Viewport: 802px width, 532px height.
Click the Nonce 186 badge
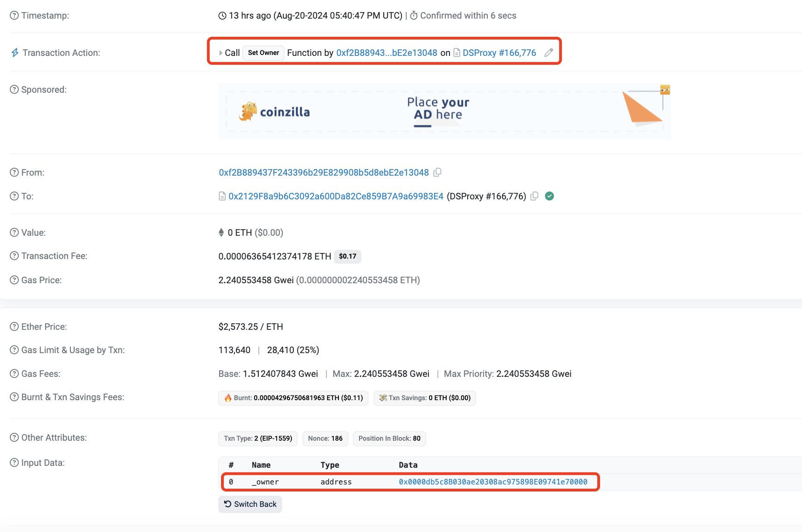[325, 438]
